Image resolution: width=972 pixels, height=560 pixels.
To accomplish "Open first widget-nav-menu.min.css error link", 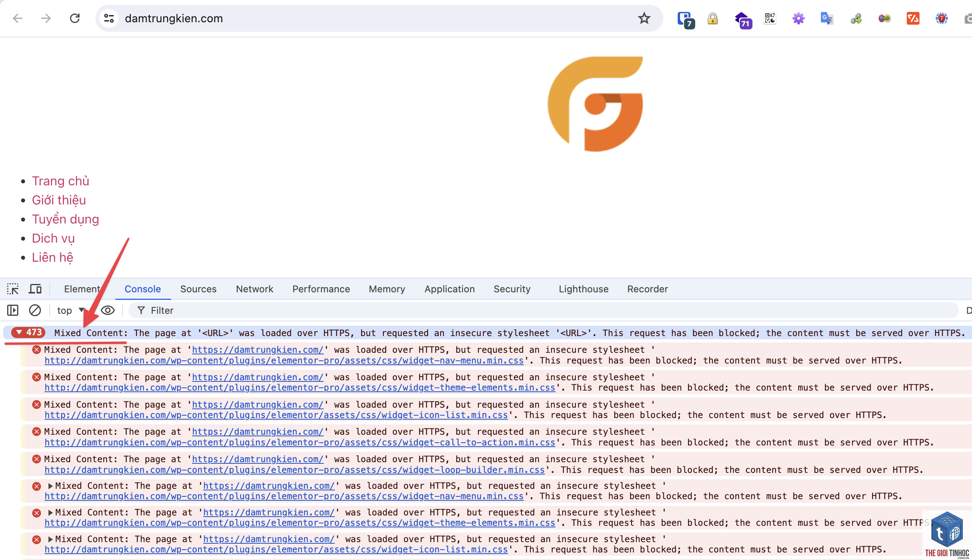I will 284,361.
